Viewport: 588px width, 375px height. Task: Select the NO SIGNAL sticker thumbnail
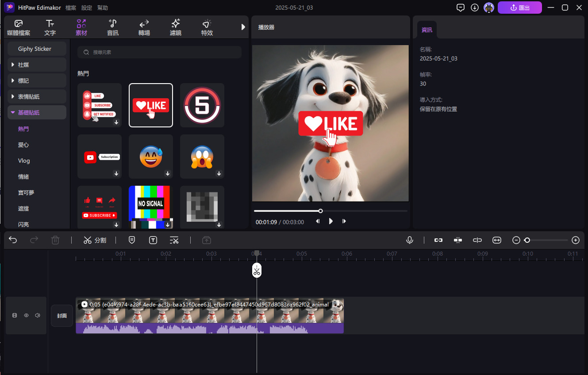point(151,207)
